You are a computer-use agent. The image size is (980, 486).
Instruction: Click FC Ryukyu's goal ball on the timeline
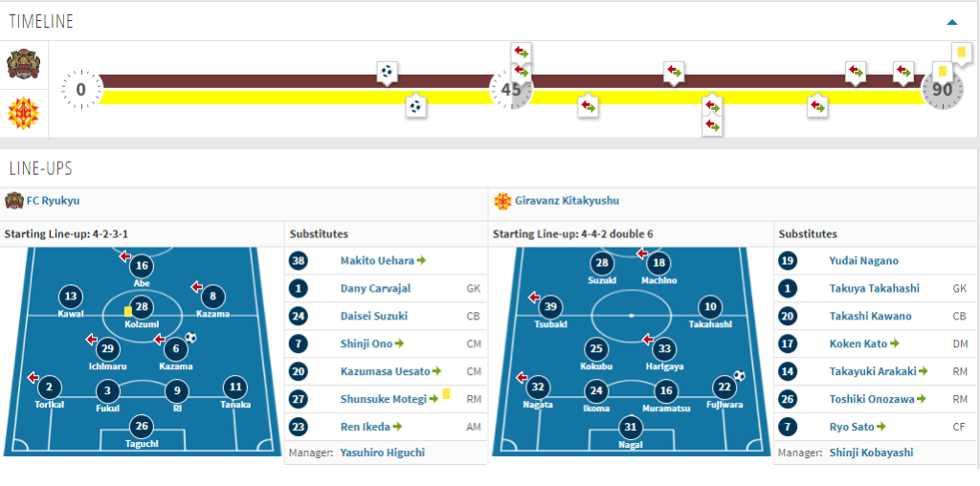click(386, 72)
